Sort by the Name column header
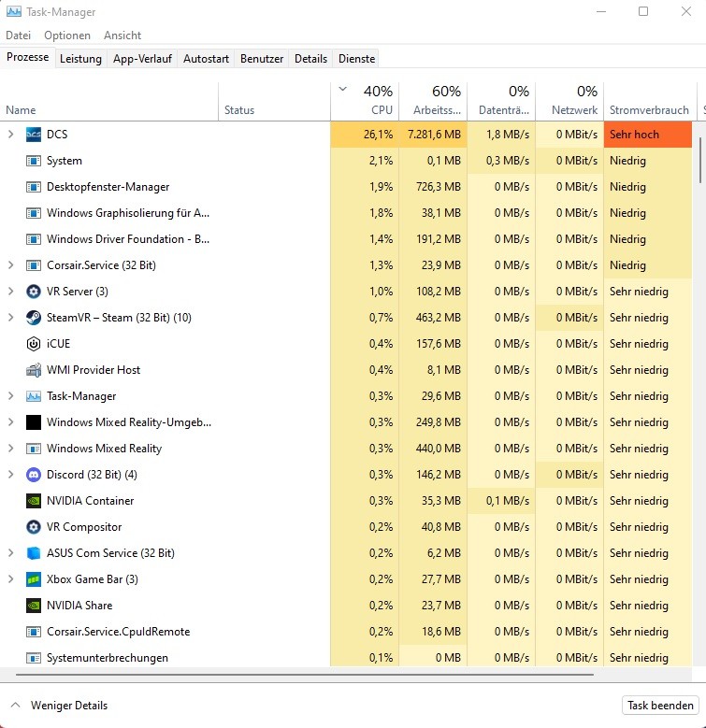Screen dimensions: 706x728 coord(109,101)
